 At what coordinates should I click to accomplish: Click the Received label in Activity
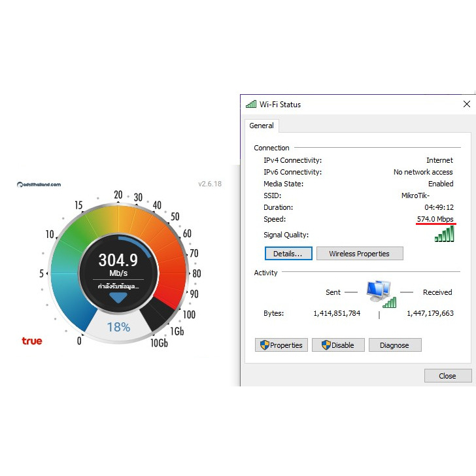pos(437,292)
